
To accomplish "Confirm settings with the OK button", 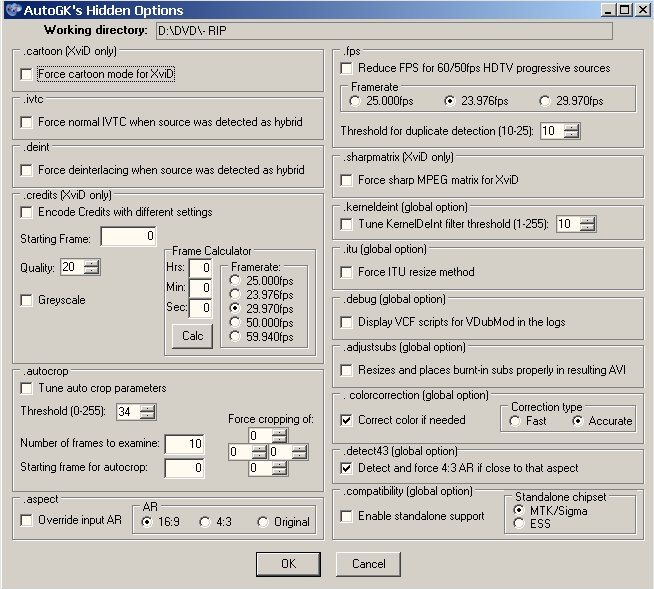I will [288, 564].
